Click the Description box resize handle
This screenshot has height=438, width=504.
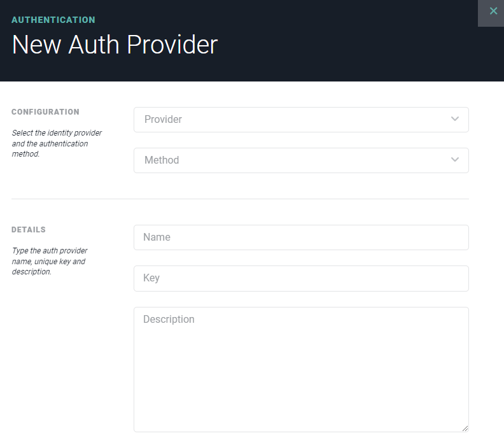coord(465,428)
